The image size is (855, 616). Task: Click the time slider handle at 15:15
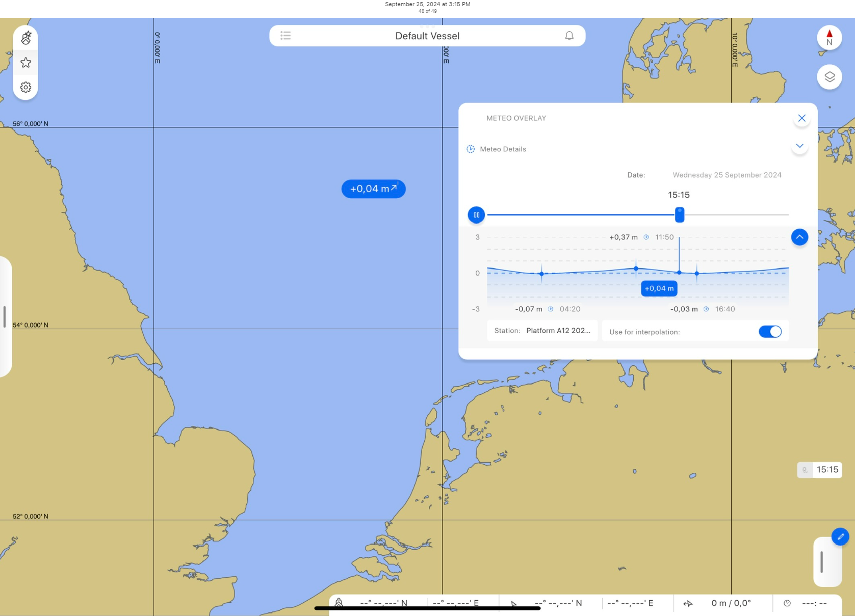(680, 215)
